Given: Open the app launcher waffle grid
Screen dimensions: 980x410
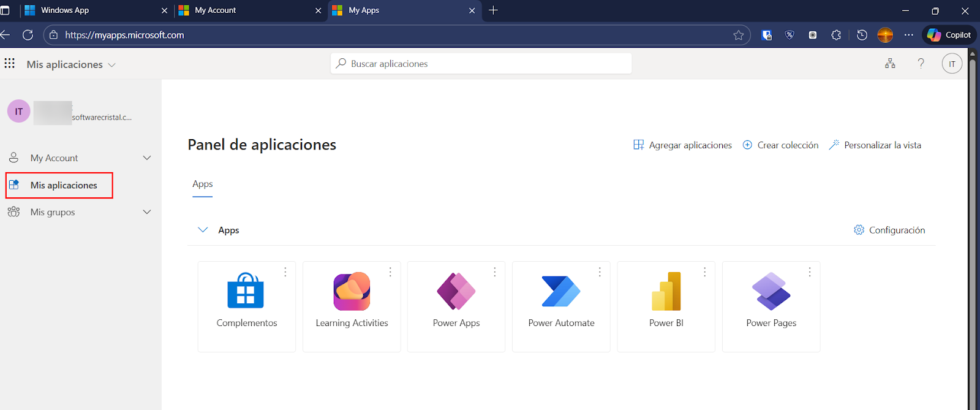Looking at the screenshot, I should coord(10,63).
